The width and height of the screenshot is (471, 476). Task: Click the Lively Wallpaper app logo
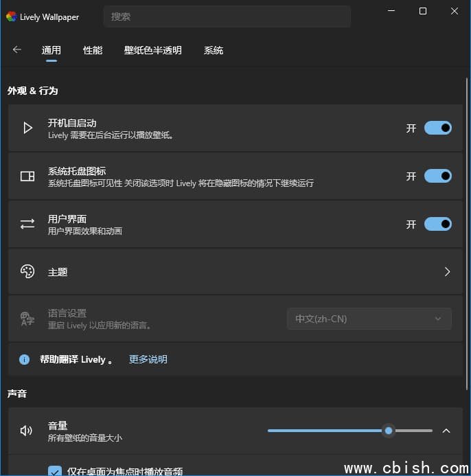tap(12, 16)
